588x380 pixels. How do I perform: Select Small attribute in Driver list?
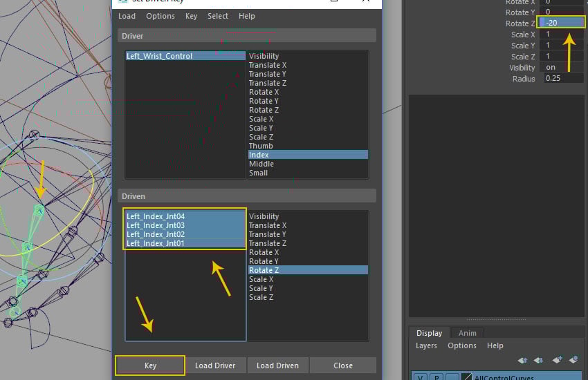click(308, 173)
